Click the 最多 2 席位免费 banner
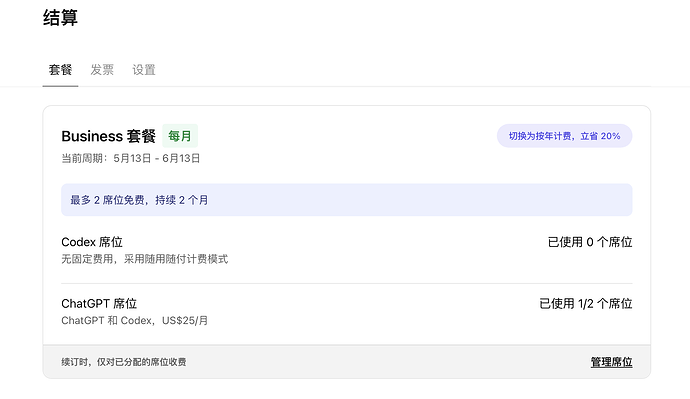 [347, 200]
